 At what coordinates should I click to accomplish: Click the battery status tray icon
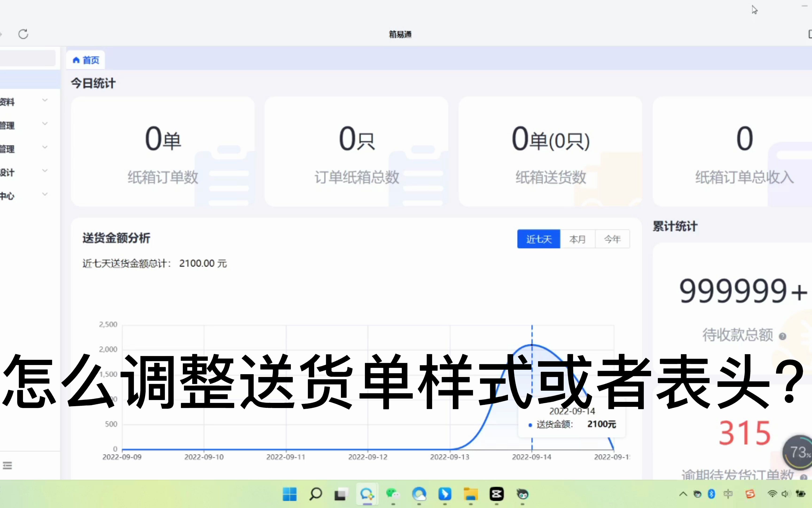click(x=800, y=494)
